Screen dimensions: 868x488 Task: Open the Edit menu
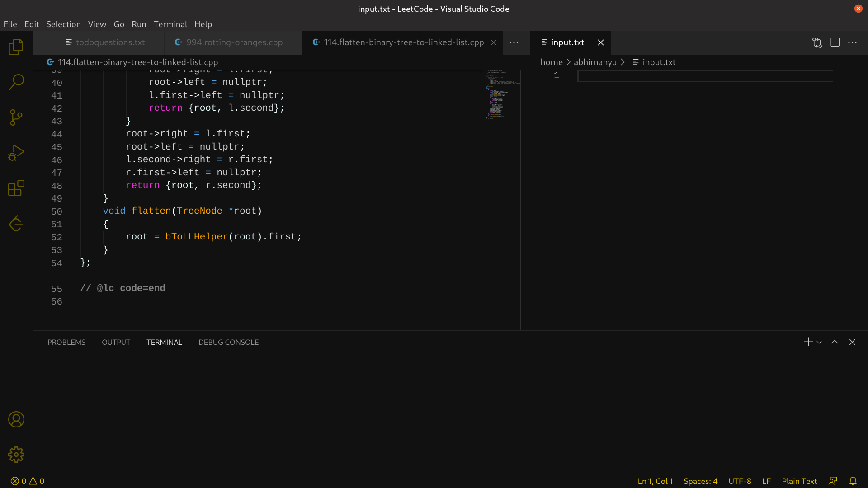tap(32, 24)
